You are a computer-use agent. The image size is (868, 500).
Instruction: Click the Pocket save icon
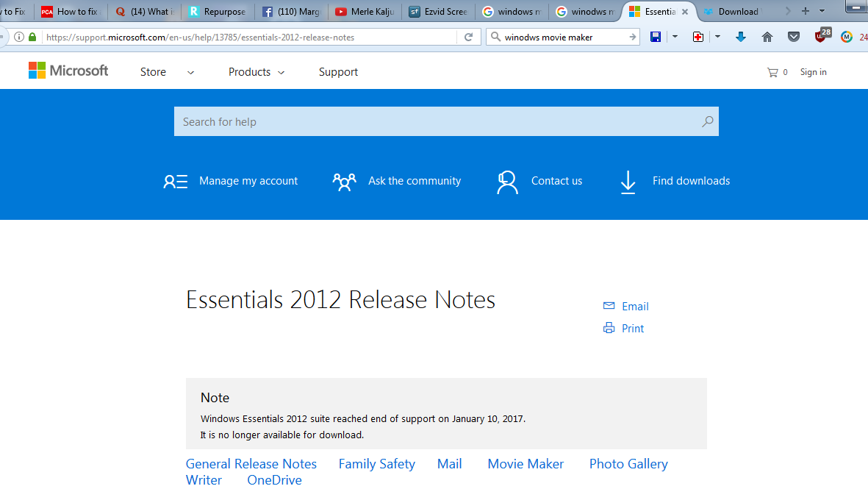[x=794, y=37]
